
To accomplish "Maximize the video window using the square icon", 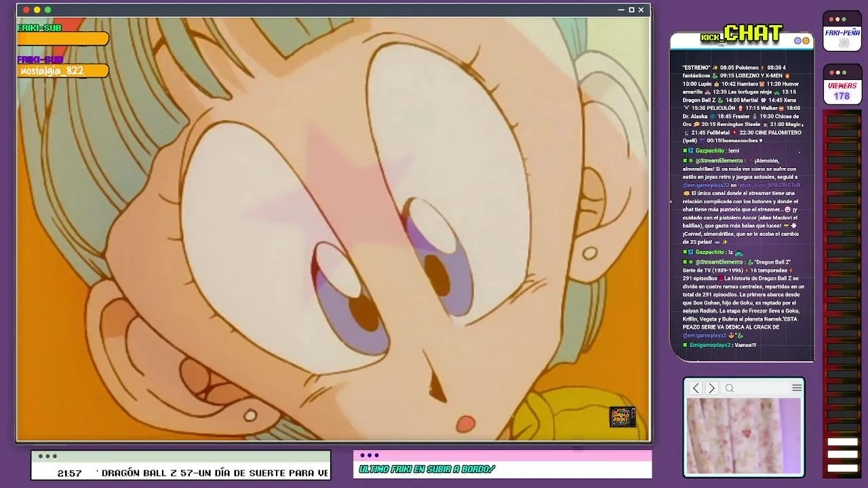I will click(631, 9).
